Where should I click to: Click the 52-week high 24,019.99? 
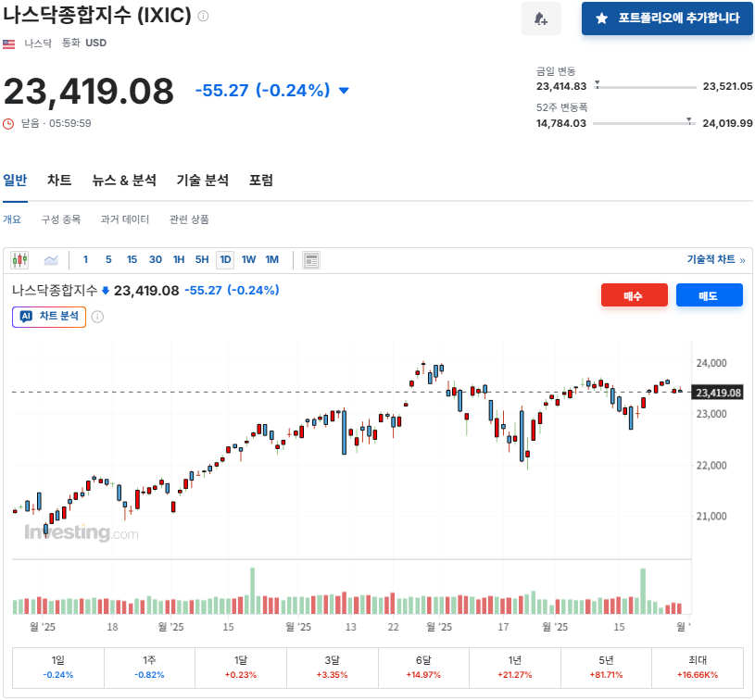[x=727, y=124]
